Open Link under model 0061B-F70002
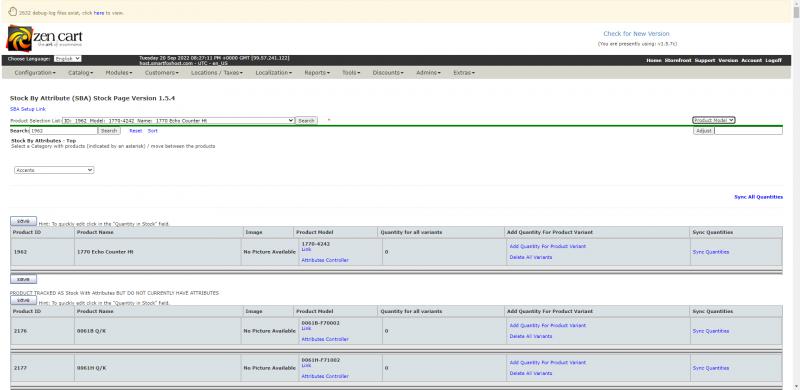800x390 pixels. 306,328
